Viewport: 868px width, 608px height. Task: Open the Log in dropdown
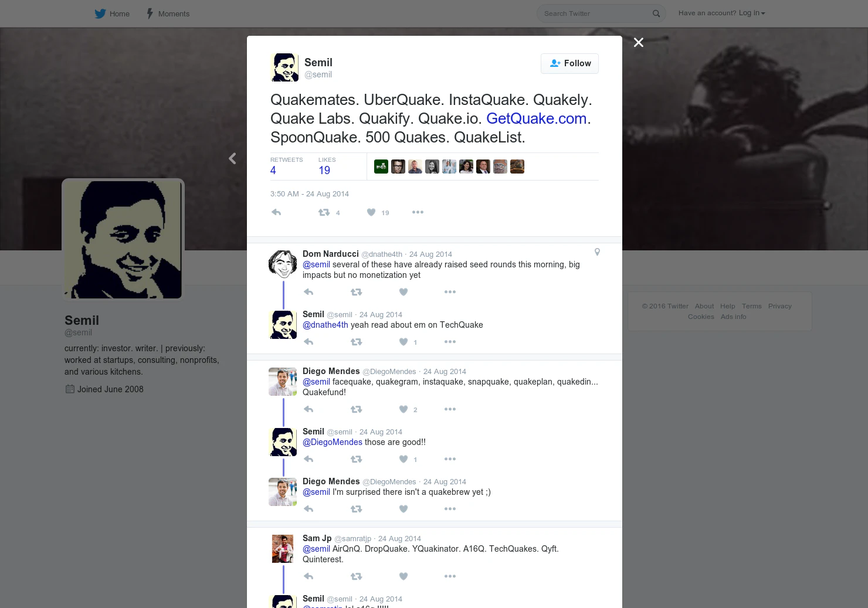tap(751, 13)
